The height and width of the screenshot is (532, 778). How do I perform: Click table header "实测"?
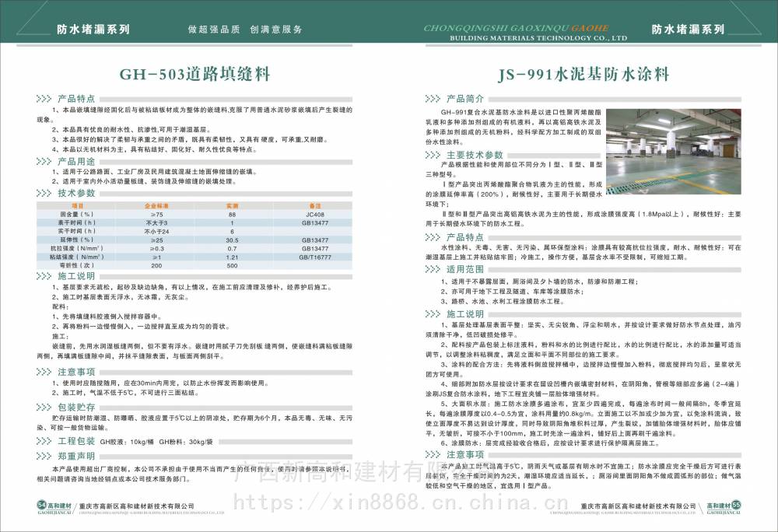click(232, 206)
